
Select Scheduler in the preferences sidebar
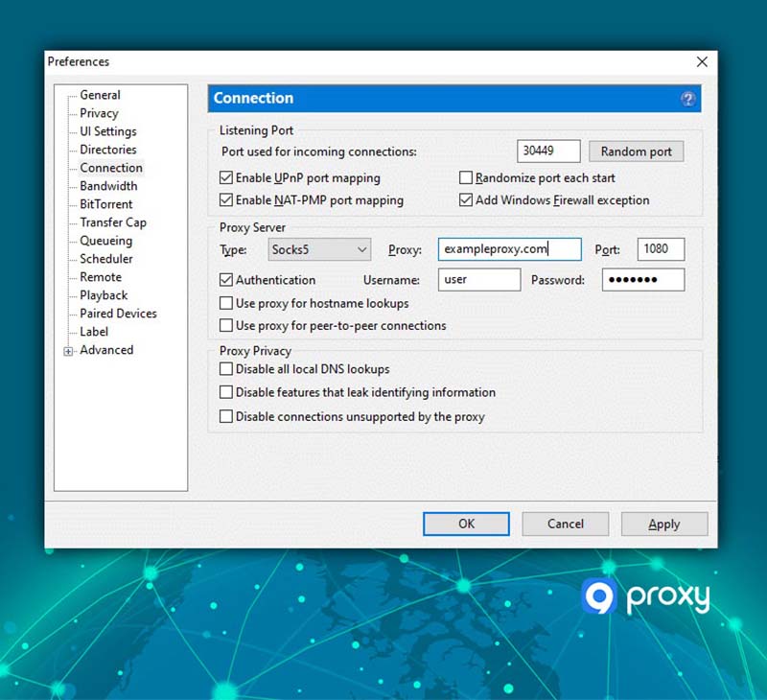105,259
